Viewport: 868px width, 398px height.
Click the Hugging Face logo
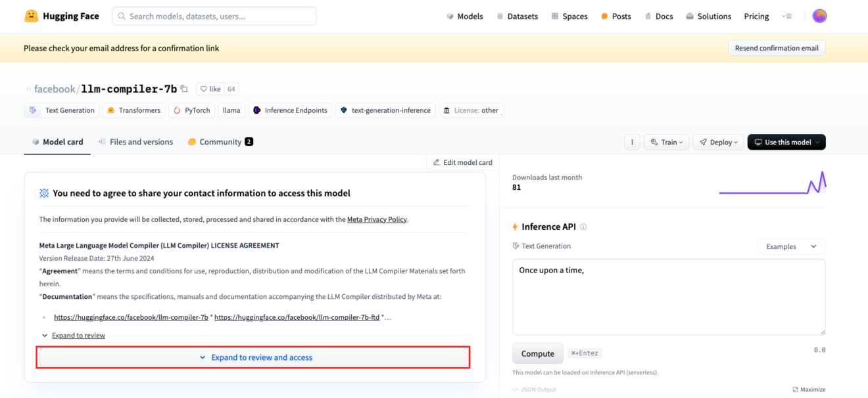61,16
